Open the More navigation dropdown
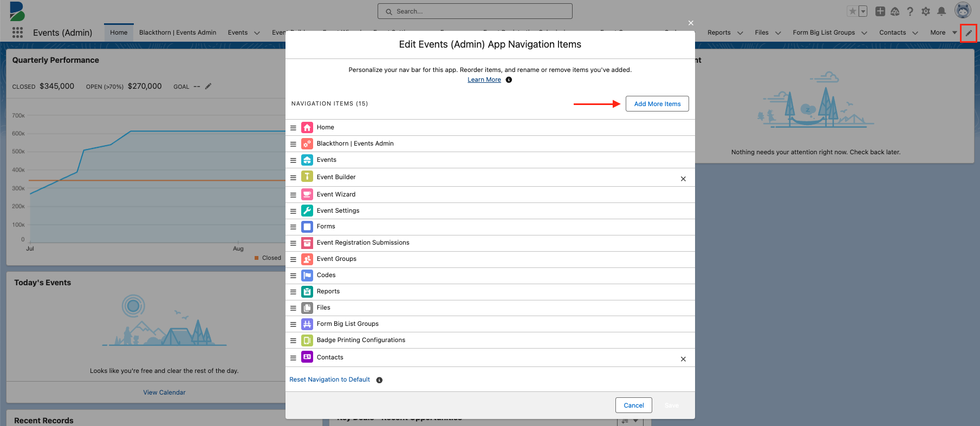 (944, 32)
